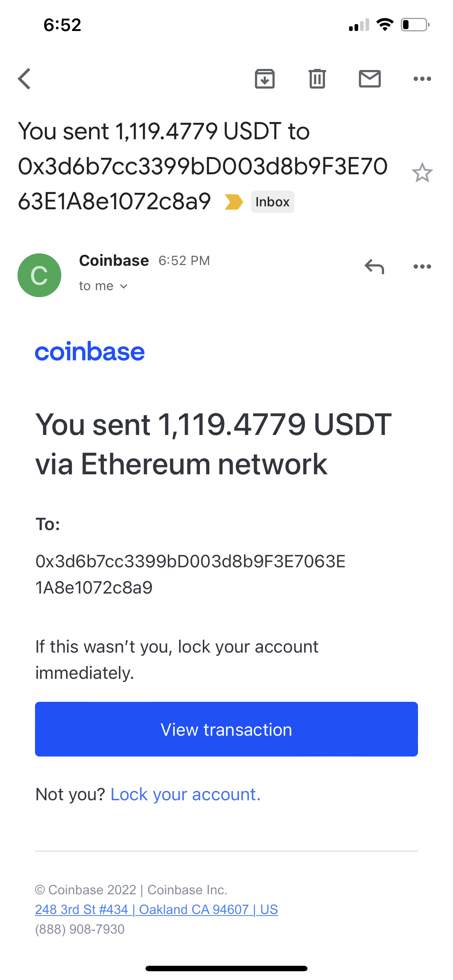Tap the Coinbase phone number
This screenshot has width=453, height=980.
(x=80, y=929)
